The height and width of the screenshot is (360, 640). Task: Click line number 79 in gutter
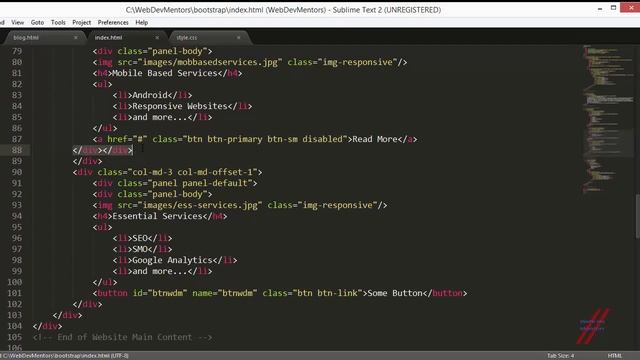[17, 51]
